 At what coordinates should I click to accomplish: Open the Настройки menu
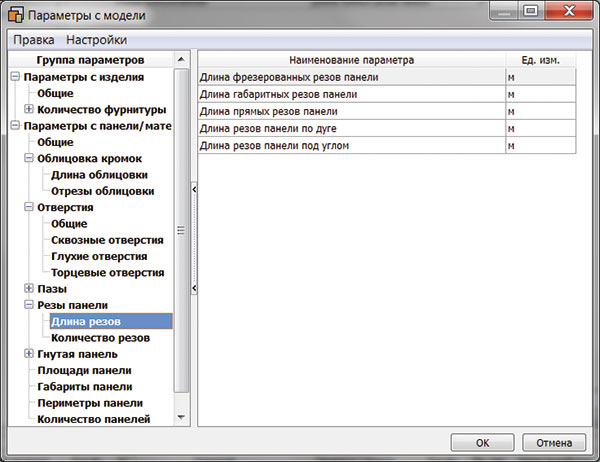(x=96, y=40)
